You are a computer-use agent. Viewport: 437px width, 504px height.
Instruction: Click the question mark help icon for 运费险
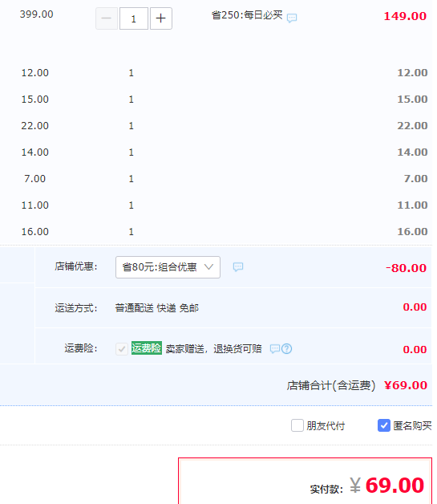point(287,349)
